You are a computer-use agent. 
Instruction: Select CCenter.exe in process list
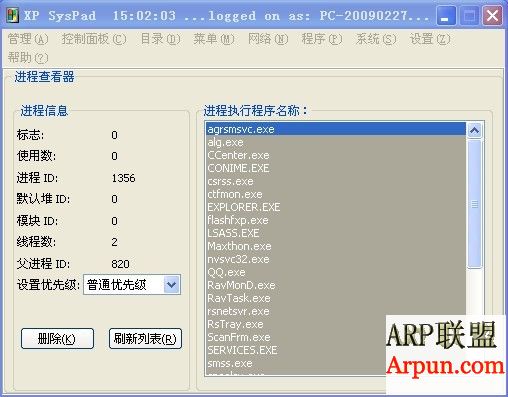336,155
